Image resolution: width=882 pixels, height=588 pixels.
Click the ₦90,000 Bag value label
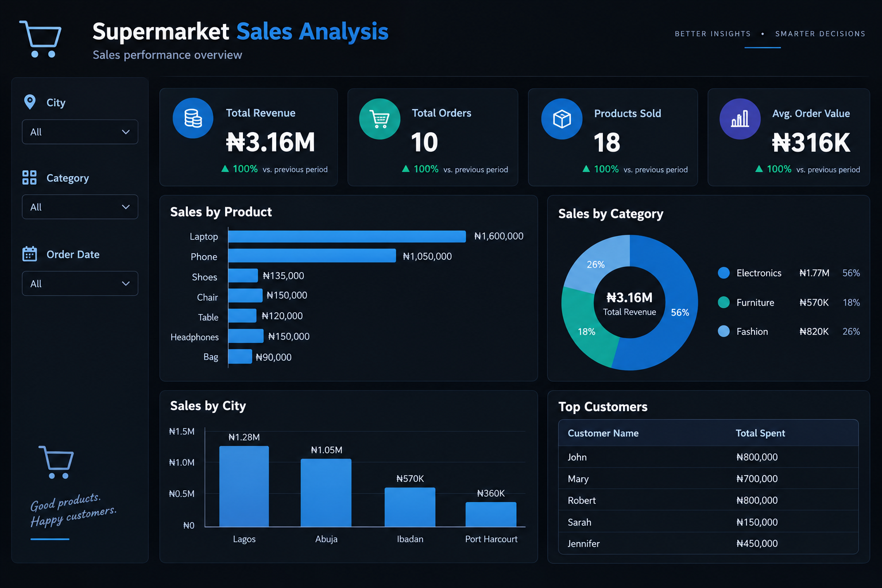pyautogui.click(x=273, y=357)
